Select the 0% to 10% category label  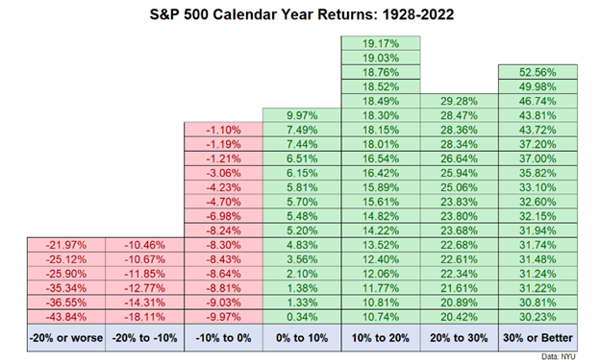tap(302, 338)
